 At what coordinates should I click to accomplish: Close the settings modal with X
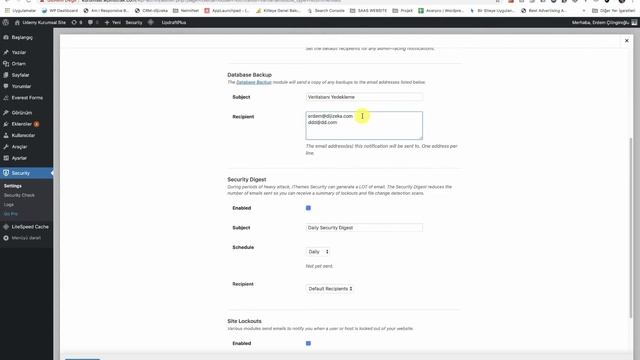627,40
